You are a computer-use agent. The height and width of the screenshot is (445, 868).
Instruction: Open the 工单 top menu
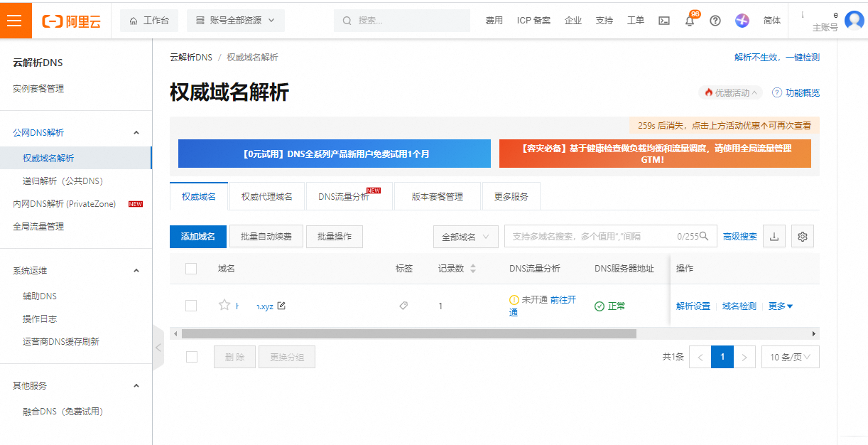point(636,21)
